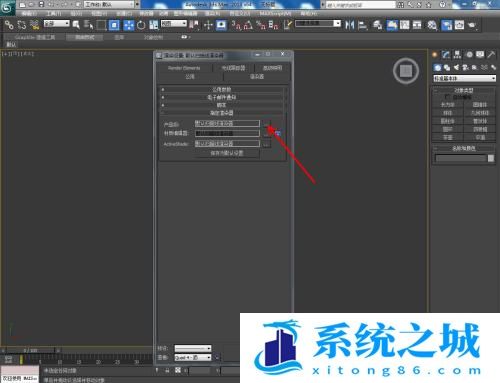Activate the Select Object tool

(76, 25)
